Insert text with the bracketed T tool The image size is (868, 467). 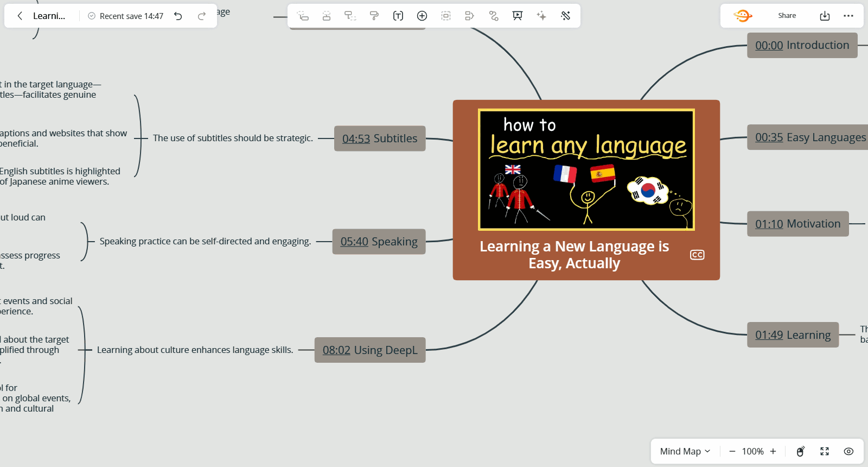tap(398, 16)
